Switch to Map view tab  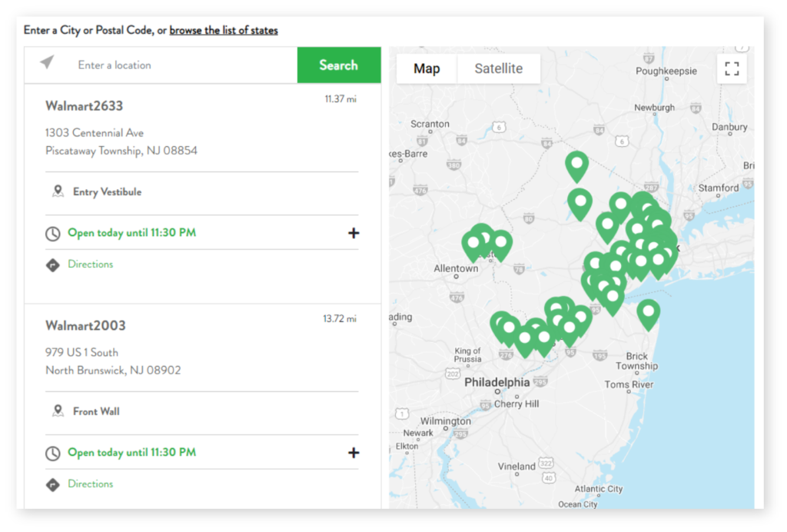(x=427, y=68)
